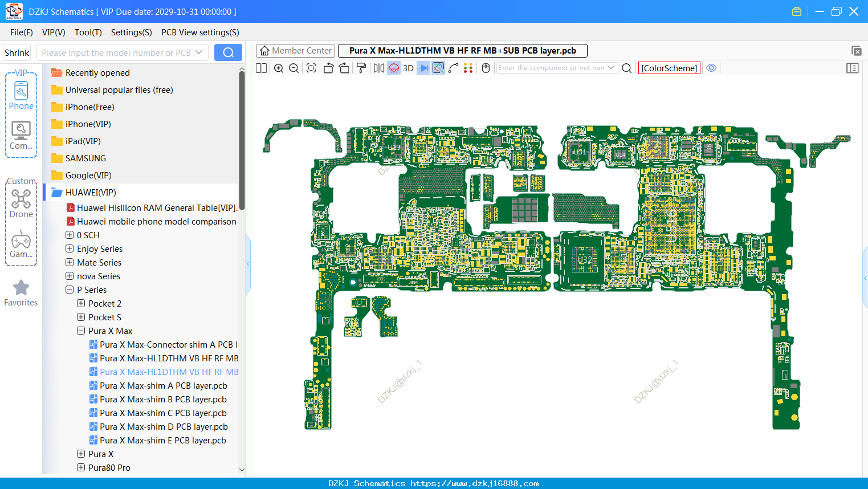Open the Game console category
The height and width of the screenshot is (489, 868).
coord(21,244)
